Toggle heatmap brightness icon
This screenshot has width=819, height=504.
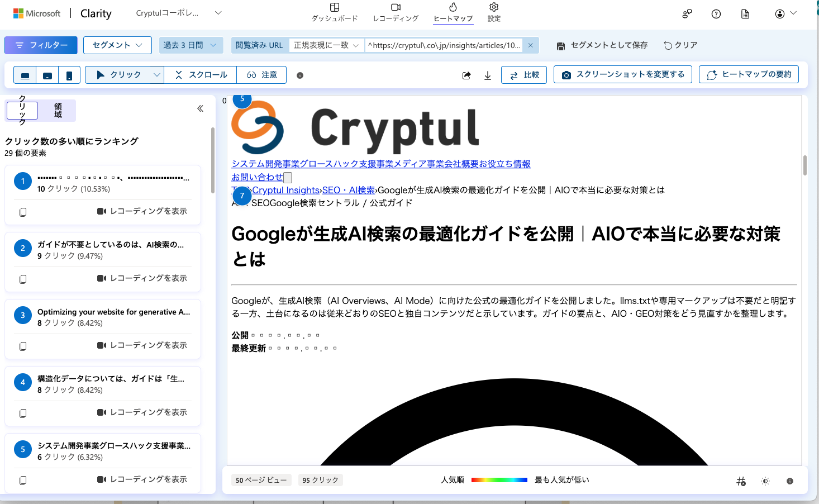(x=765, y=481)
